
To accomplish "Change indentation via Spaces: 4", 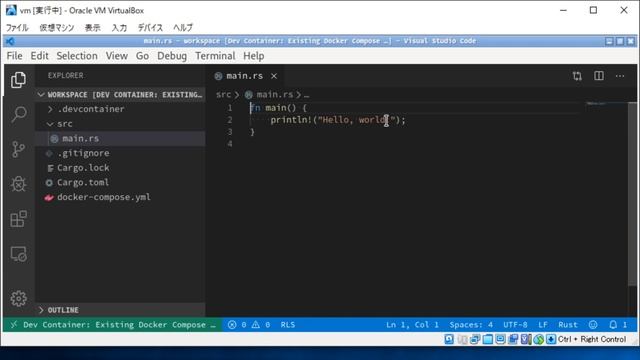I will coord(471,325).
